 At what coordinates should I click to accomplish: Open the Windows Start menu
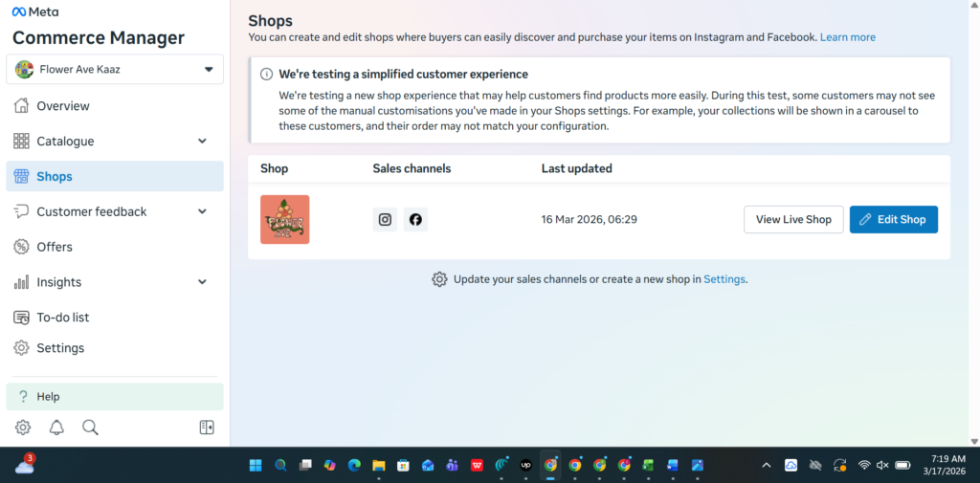click(256, 465)
